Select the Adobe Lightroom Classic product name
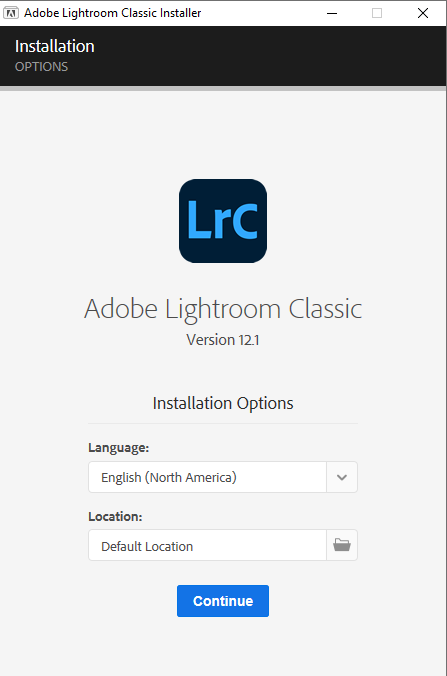This screenshot has height=676, width=447. (223, 310)
